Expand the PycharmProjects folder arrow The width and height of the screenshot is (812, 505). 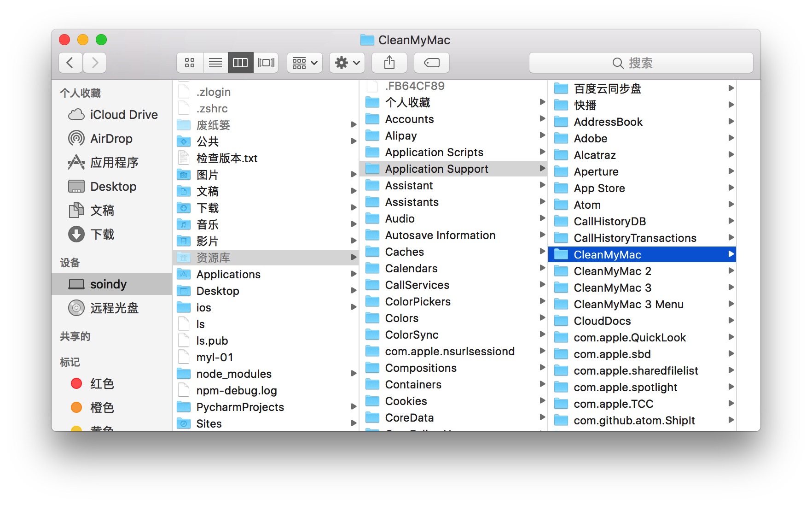click(x=354, y=407)
